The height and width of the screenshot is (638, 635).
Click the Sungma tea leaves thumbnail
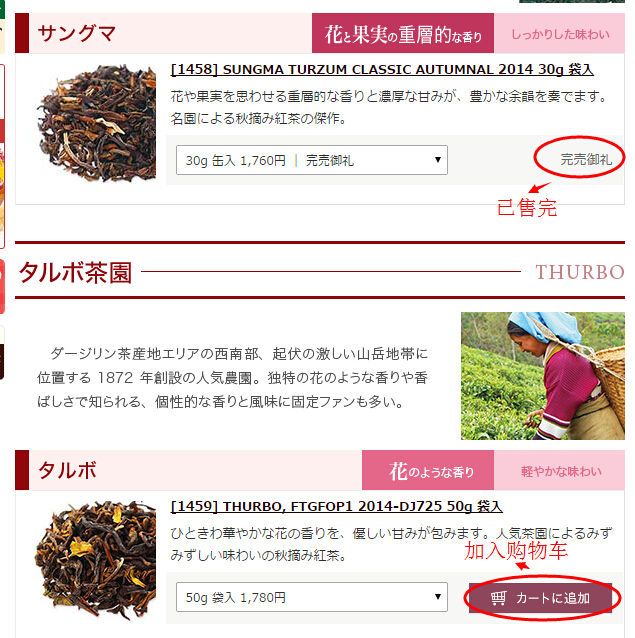tap(96, 123)
